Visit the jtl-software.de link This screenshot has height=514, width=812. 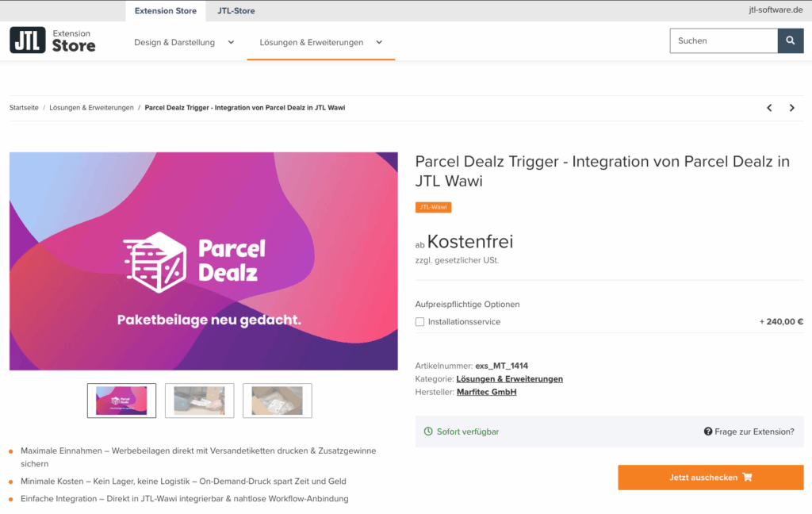(x=776, y=10)
